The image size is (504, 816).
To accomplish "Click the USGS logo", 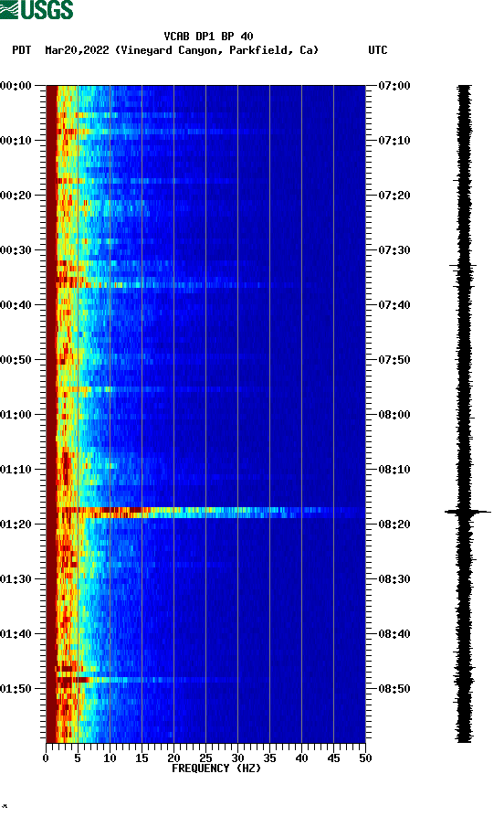I will click(x=37, y=9).
